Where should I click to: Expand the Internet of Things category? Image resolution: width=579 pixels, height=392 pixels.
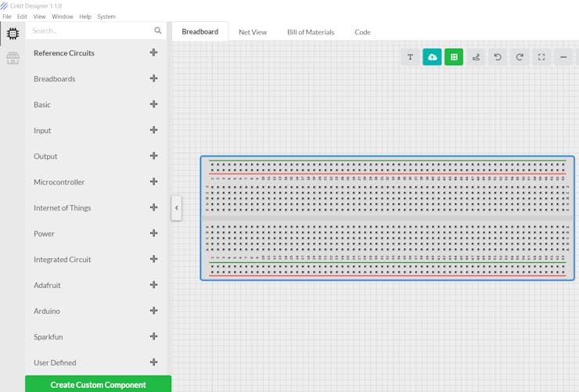(x=154, y=207)
